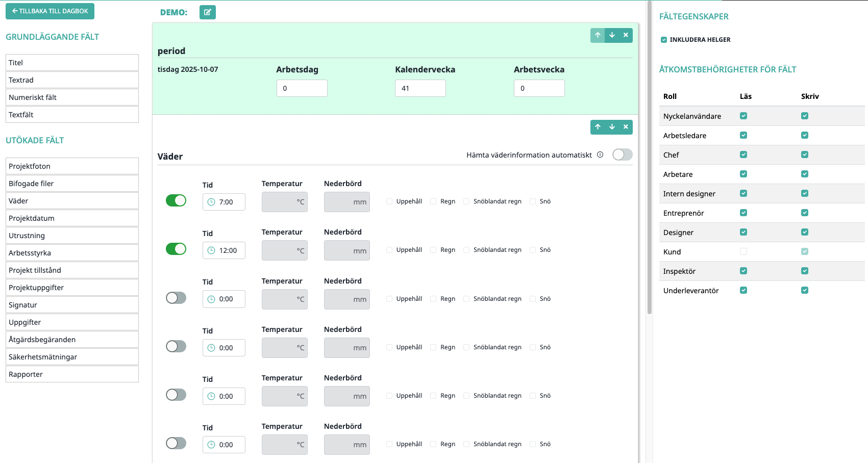The width and height of the screenshot is (868, 463).
Task: Remove the period block with its X icon
Action: (x=626, y=35)
